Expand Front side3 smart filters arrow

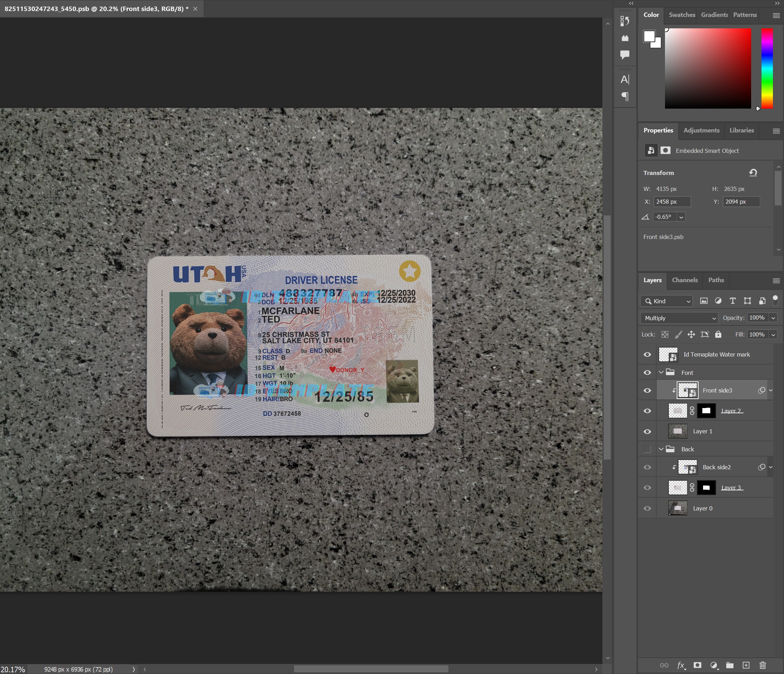(771, 390)
